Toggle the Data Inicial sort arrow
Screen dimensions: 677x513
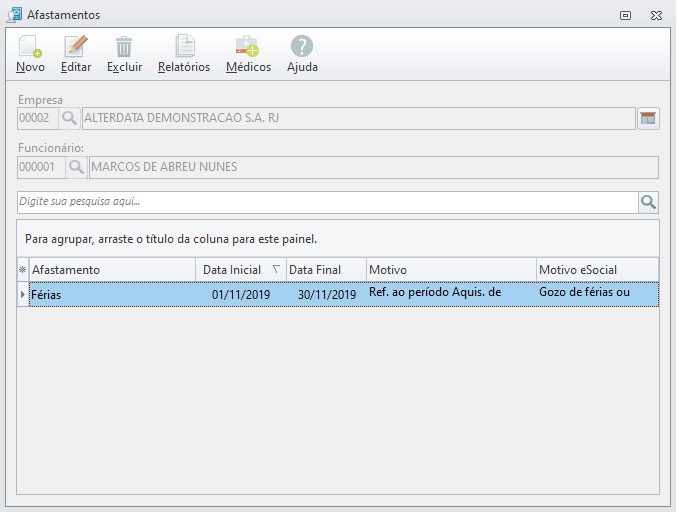(276, 269)
